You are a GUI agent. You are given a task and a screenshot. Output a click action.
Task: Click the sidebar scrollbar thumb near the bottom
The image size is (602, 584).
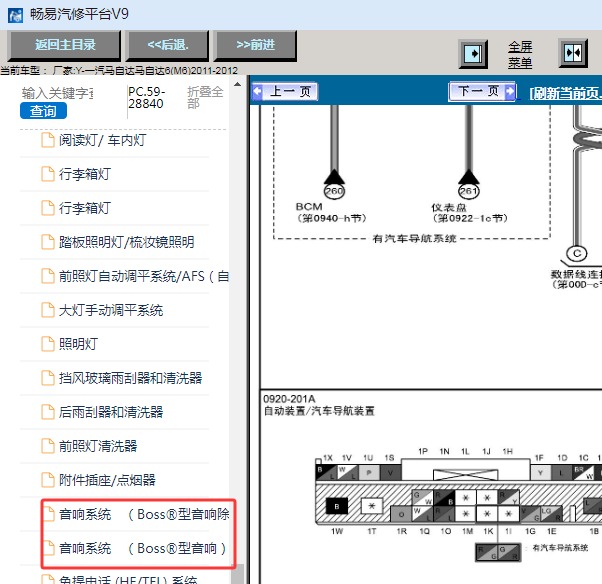coord(238,574)
